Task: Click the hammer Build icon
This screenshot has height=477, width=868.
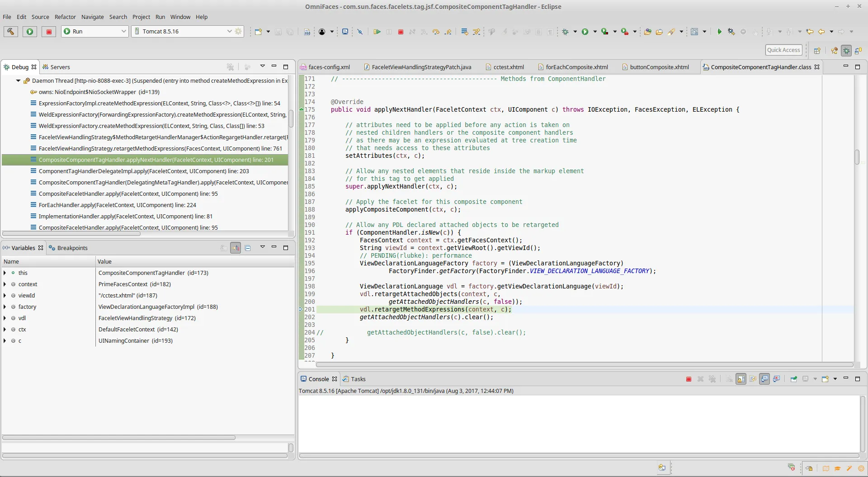Action: 10,31
